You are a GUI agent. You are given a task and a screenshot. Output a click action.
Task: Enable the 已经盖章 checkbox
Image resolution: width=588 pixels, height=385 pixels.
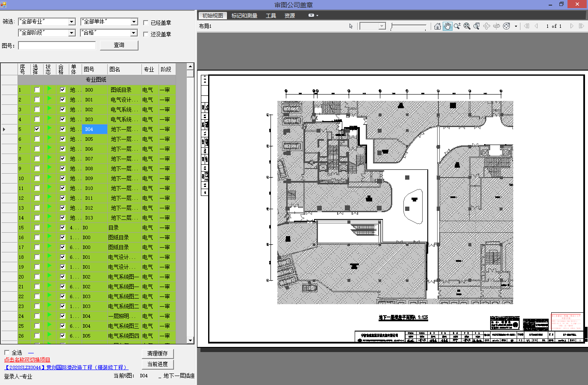point(146,23)
